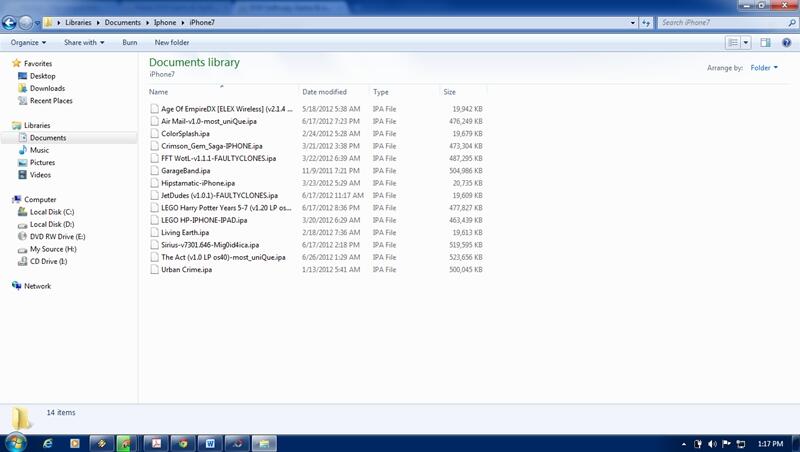Select Sirius-v7301.646-Mig0id4ica.ipa file

click(210, 245)
